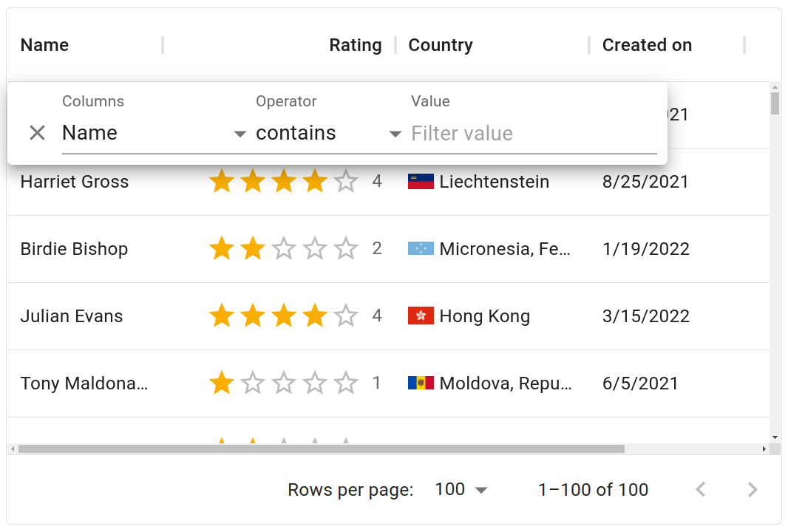Click the empty fifth star in Julian Evans's row
Image resolution: width=788 pixels, height=532 pixels.
pyautogui.click(x=346, y=316)
